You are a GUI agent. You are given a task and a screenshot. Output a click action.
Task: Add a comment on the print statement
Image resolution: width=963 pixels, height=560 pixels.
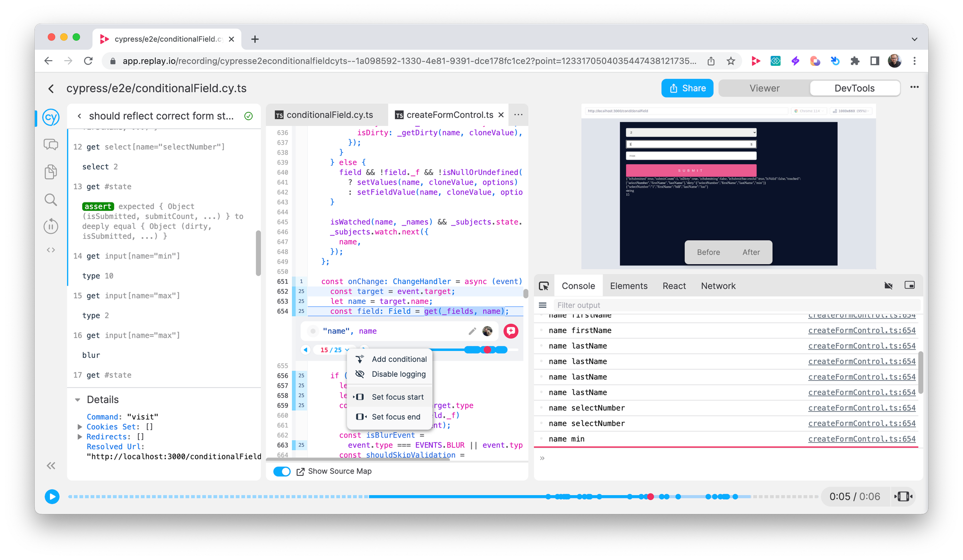click(511, 331)
